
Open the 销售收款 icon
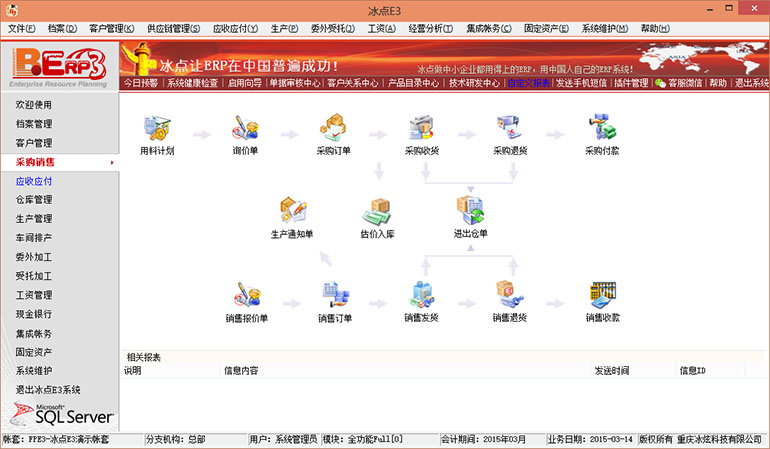click(603, 295)
